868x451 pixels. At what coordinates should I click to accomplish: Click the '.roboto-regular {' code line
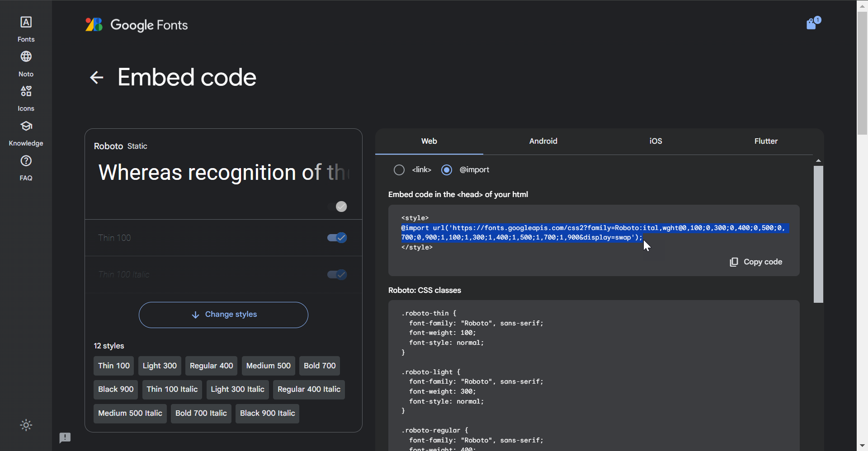(x=435, y=430)
